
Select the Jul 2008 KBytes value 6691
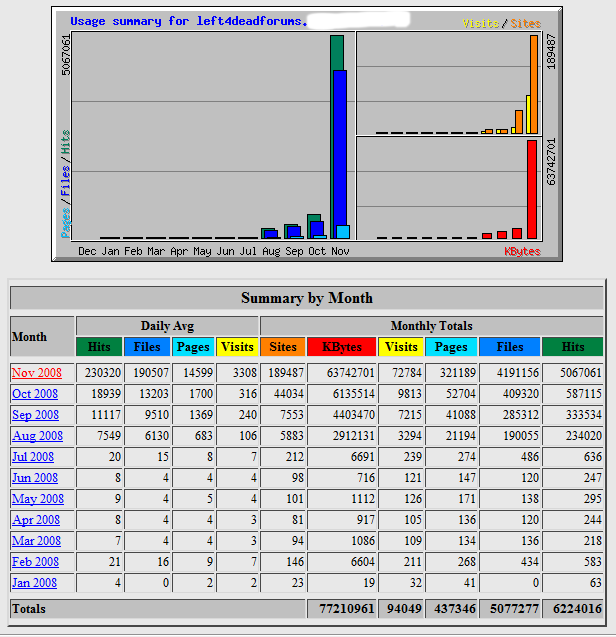coord(363,457)
